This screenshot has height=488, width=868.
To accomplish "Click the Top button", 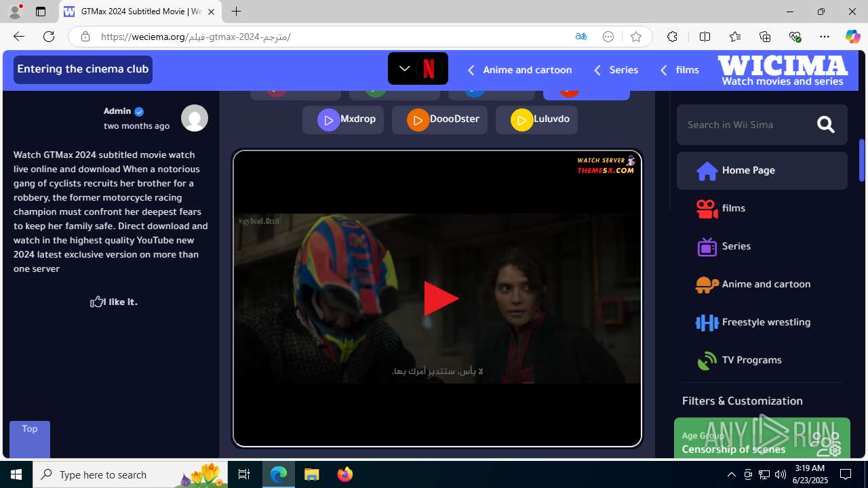I will tap(29, 439).
